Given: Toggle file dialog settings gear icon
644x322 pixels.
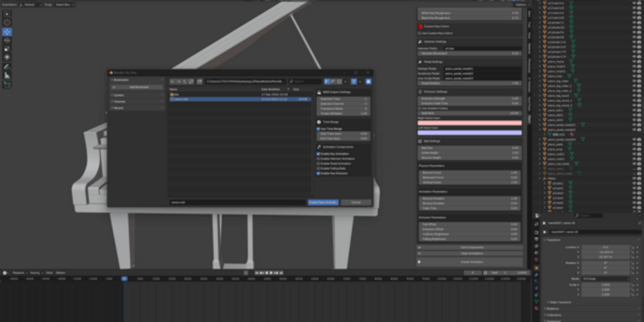Looking at the screenshot, I should (369, 82).
